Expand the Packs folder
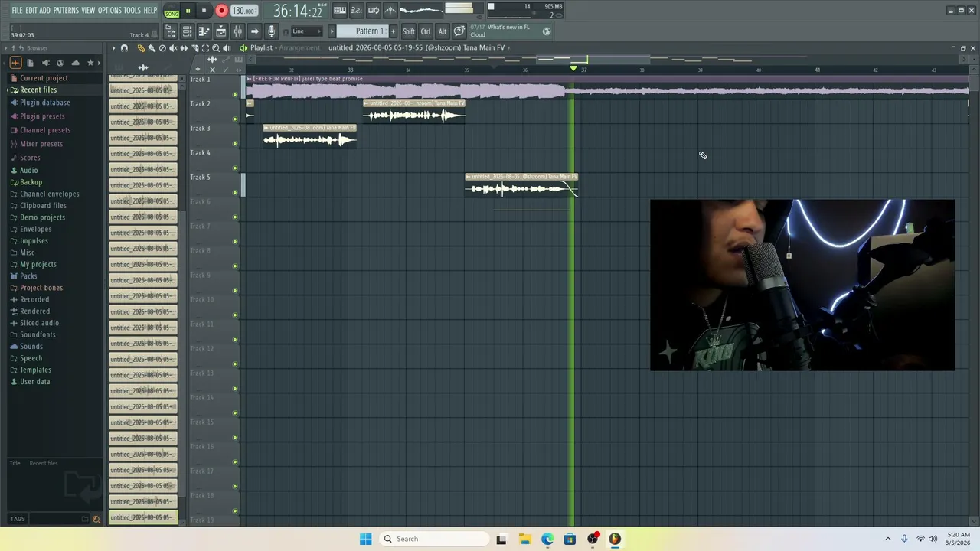 click(28, 275)
